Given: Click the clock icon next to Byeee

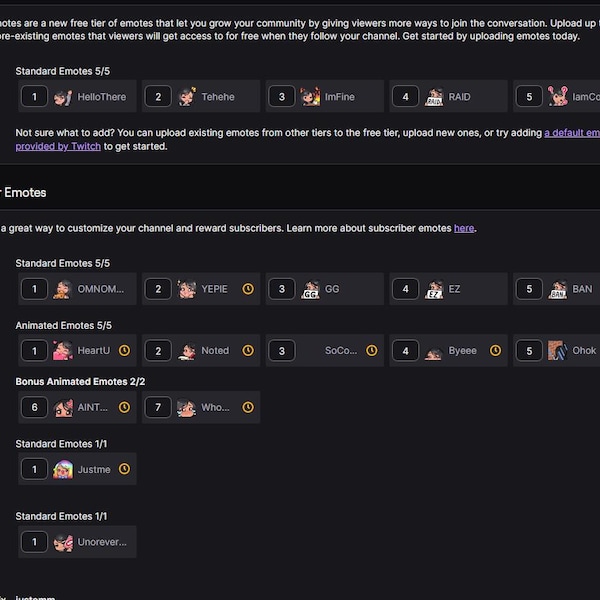Looking at the screenshot, I should click(496, 351).
